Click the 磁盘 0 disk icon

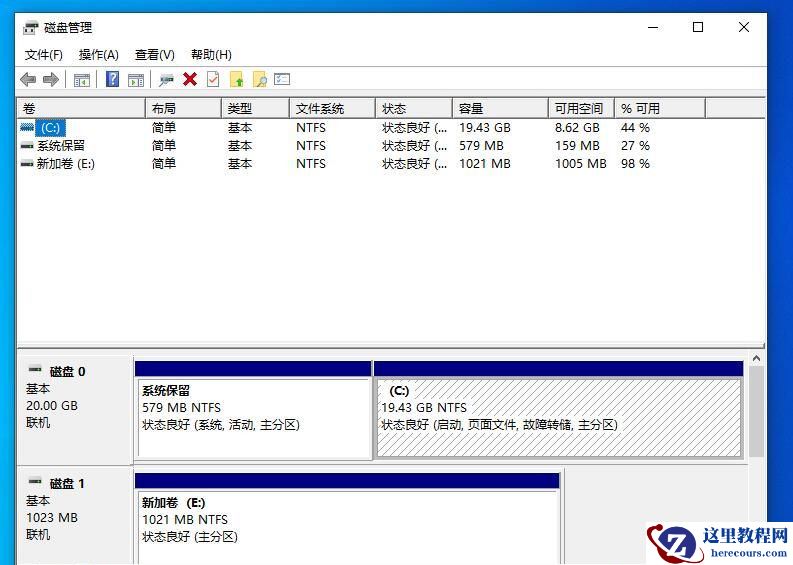pyautogui.click(x=35, y=369)
